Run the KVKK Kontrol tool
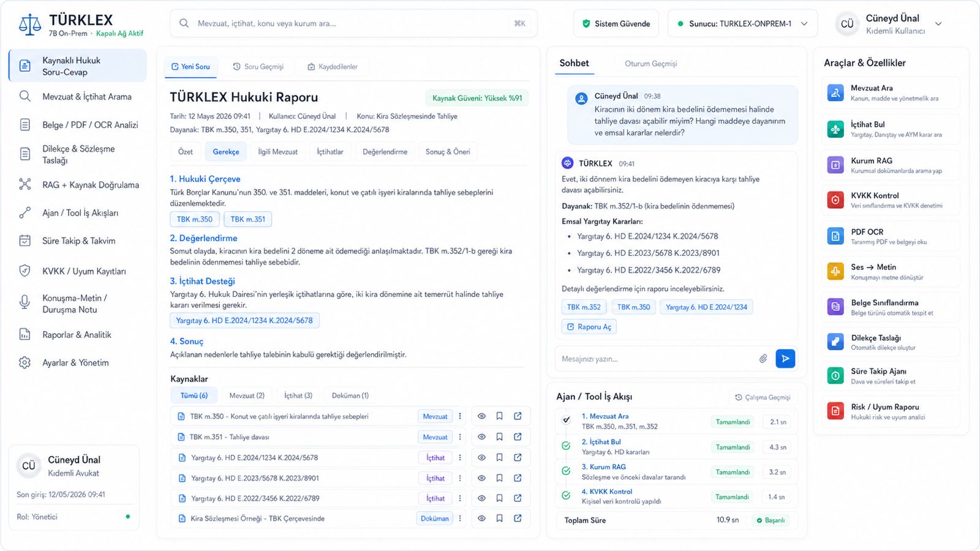Viewport: 980px width, 551px height. pos(891,200)
